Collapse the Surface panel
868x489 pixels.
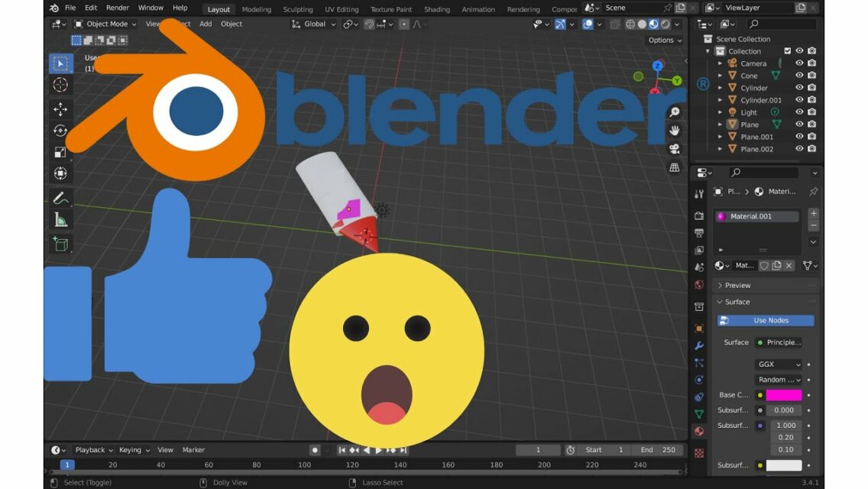[737, 302]
